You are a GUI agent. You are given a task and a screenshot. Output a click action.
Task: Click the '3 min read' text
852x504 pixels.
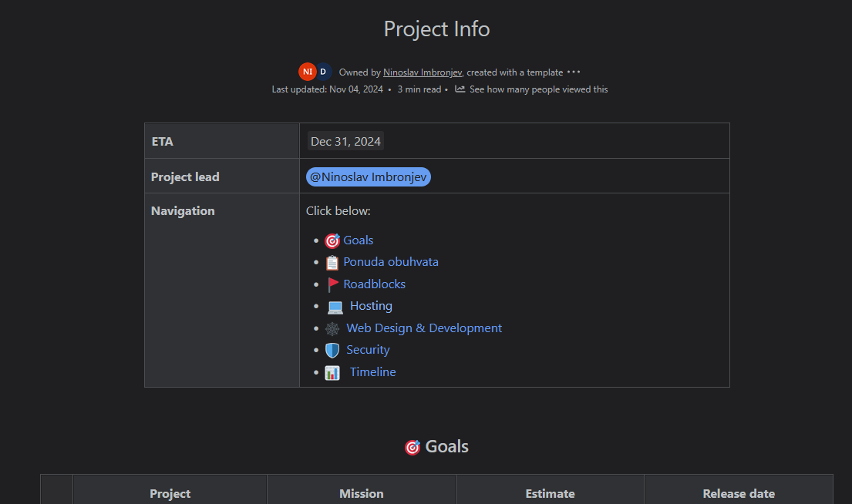coord(419,89)
